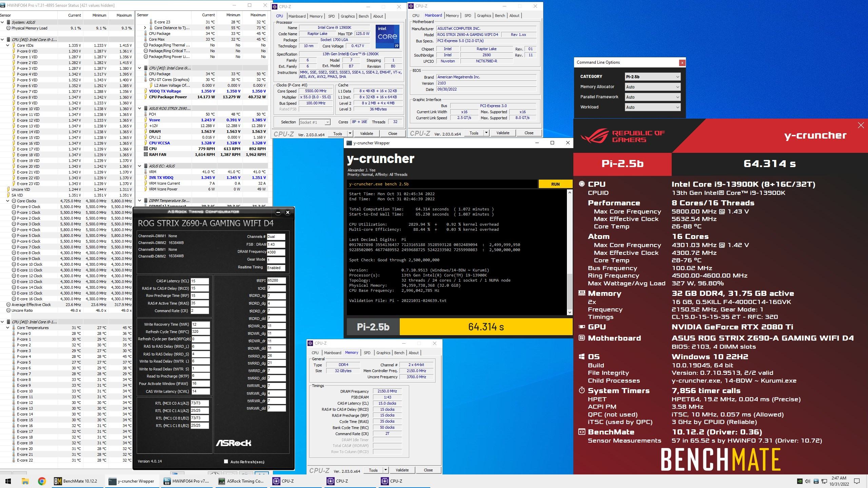Switch to HWiNFO64 Pro taskbar item
The image size is (868, 488).
pyautogui.click(x=186, y=481)
